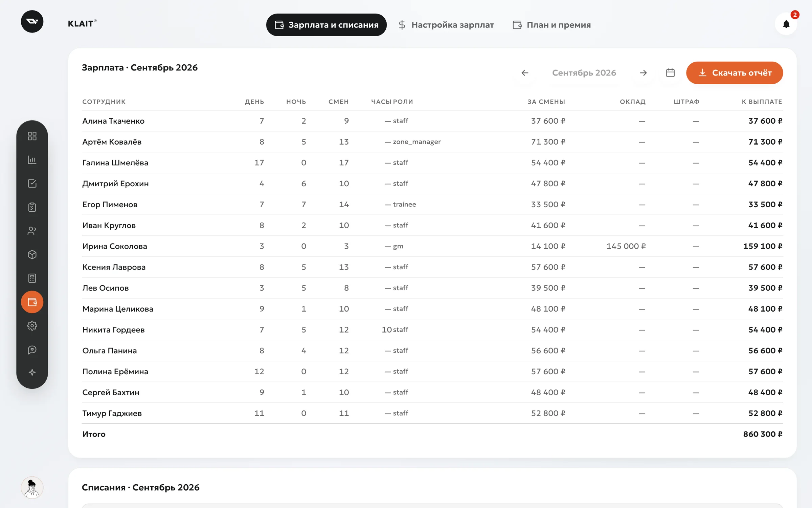Image resolution: width=812 pixels, height=508 pixels.
Task: Open notifications bell icon
Action: [x=786, y=24]
